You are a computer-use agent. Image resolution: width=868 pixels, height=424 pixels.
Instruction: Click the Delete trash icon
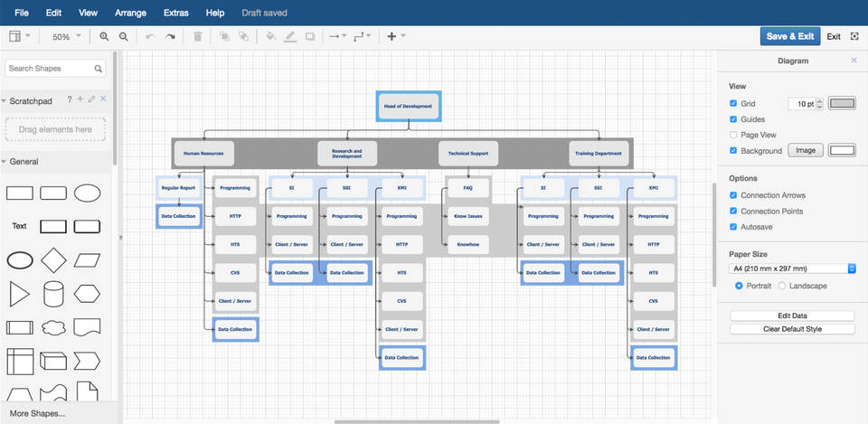198,37
